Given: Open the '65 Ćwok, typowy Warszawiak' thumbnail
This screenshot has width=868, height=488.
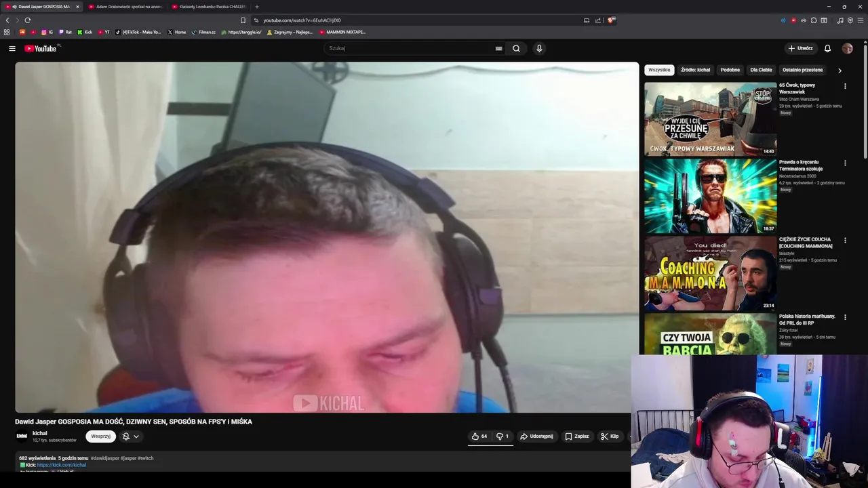Looking at the screenshot, I should point(710,119).
